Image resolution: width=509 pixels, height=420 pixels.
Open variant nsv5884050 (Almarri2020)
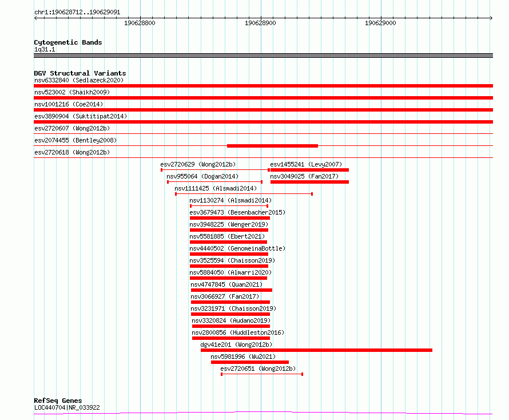pos(230,272)
